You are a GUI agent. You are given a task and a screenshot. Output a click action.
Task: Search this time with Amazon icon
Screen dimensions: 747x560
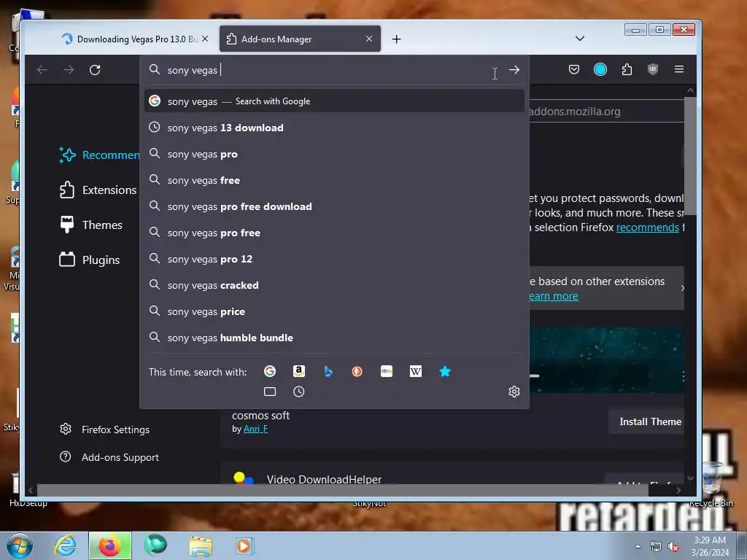pyautogui.click(x=298, y=371)
